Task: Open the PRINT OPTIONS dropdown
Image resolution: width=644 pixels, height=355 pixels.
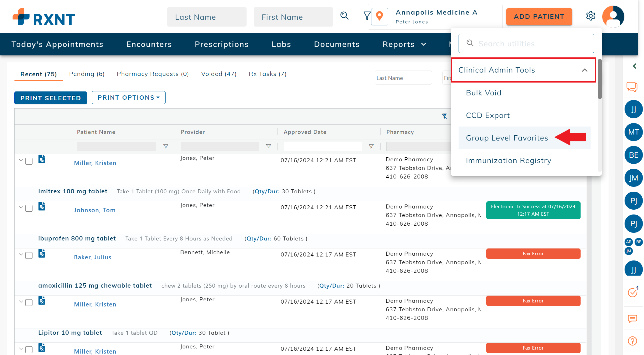Action: point(129,98)
